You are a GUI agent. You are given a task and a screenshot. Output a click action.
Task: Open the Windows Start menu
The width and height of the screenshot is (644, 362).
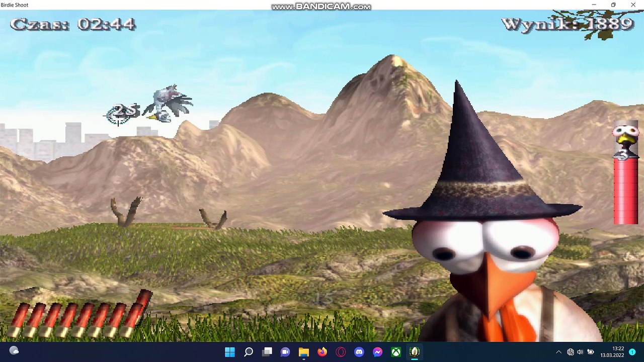click(230, 352)
